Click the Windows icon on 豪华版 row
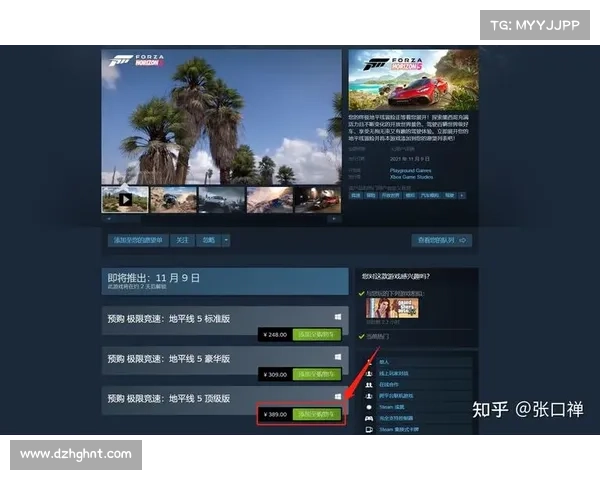The height and width of the screenshot is (480, 600). click(338, 357)
